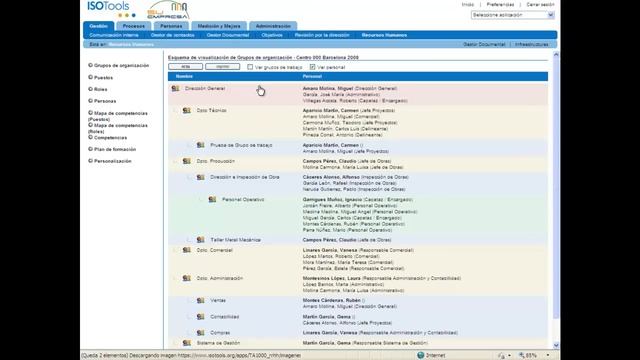Open the Seleccione aplicación dropdown
This screenshot has height=360, width=640.
[513, 15]
